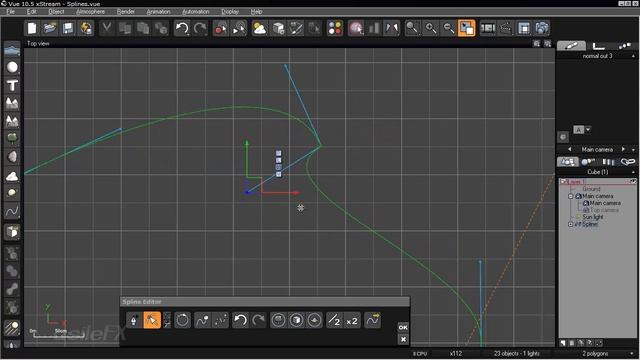Click the colored dots material icon in toolbar
The image size is (640, 360).
pos(335,28)
